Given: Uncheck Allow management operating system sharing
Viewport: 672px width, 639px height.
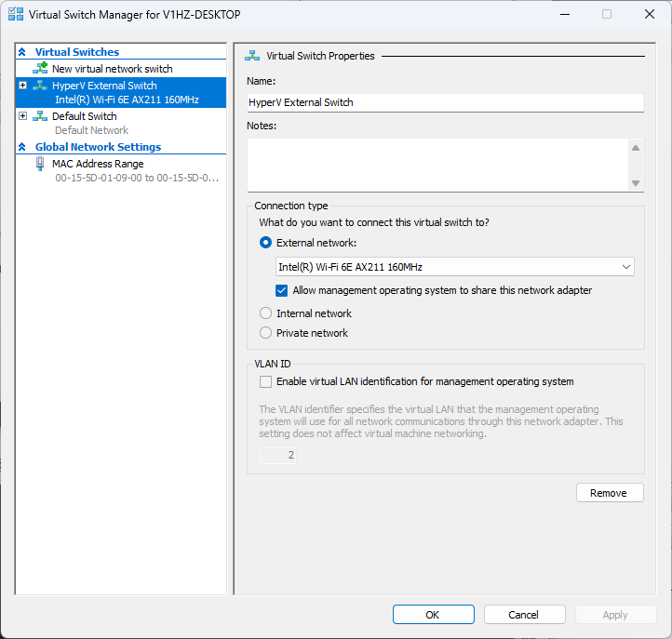Looking at the screenshot, I should (283, 290).
